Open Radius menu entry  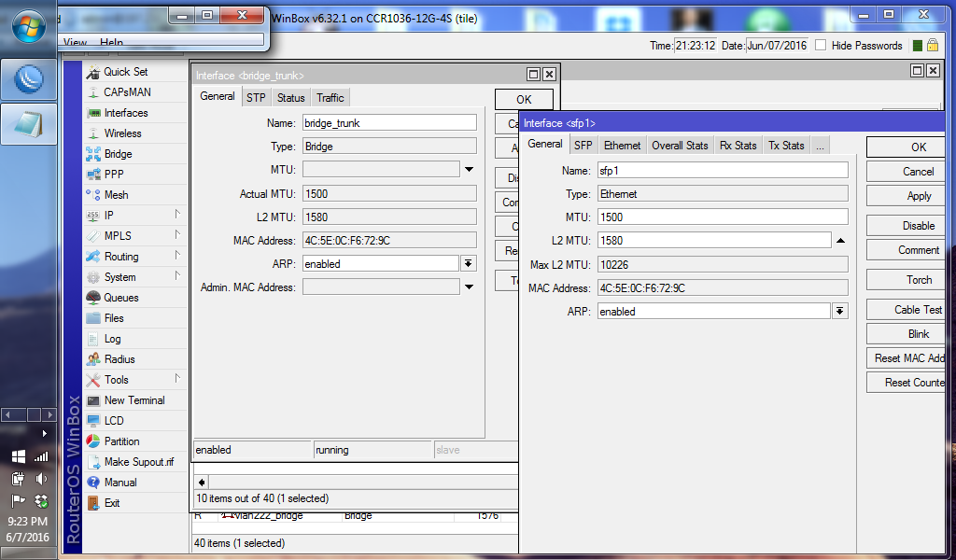pos(134,359)
